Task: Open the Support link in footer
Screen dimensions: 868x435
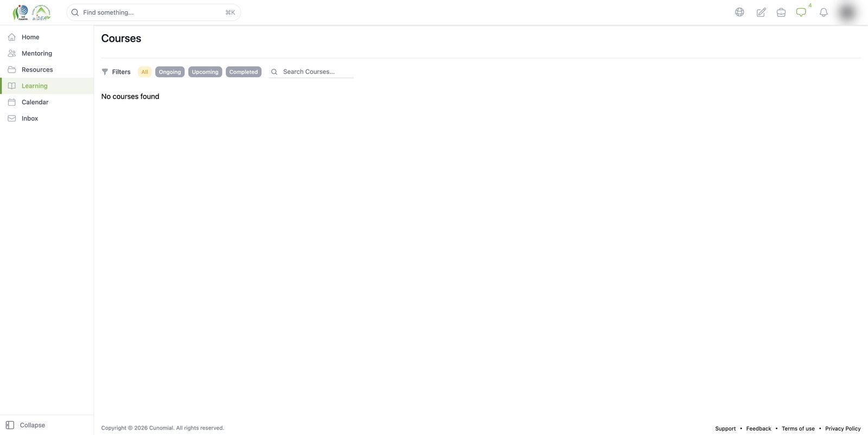Action: (x=725, y=428)
